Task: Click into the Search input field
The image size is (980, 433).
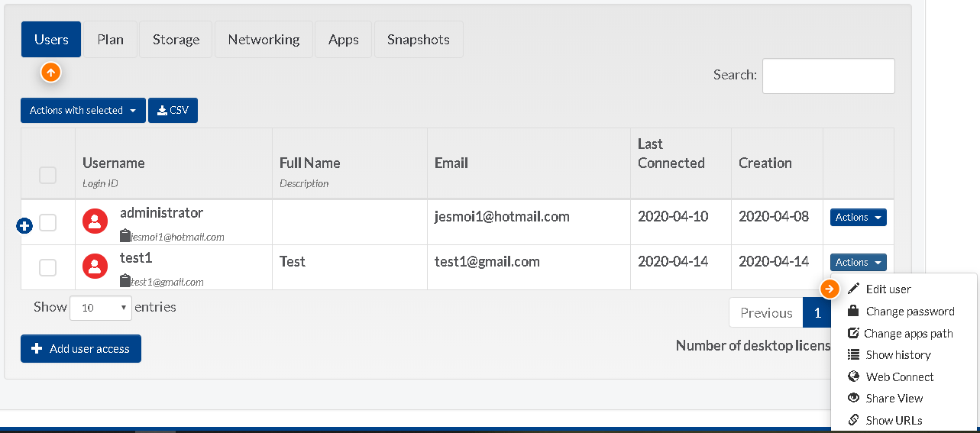Action: pos(828,76)
